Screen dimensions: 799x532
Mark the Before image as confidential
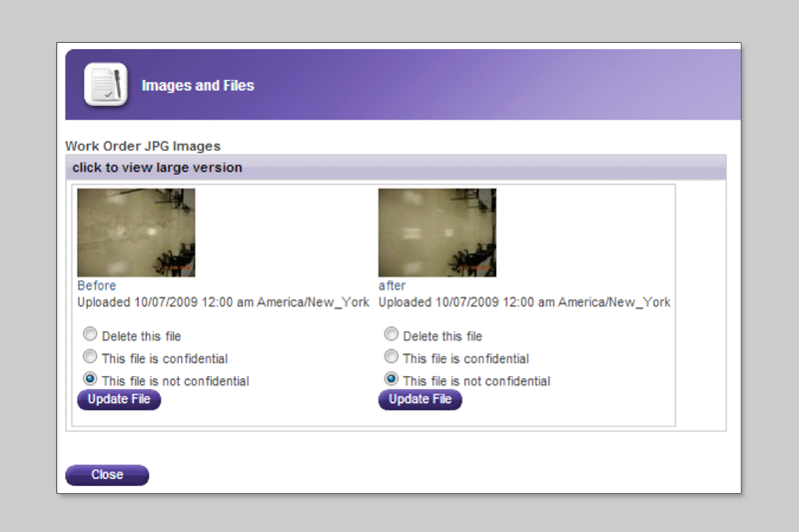pos(90,357)
